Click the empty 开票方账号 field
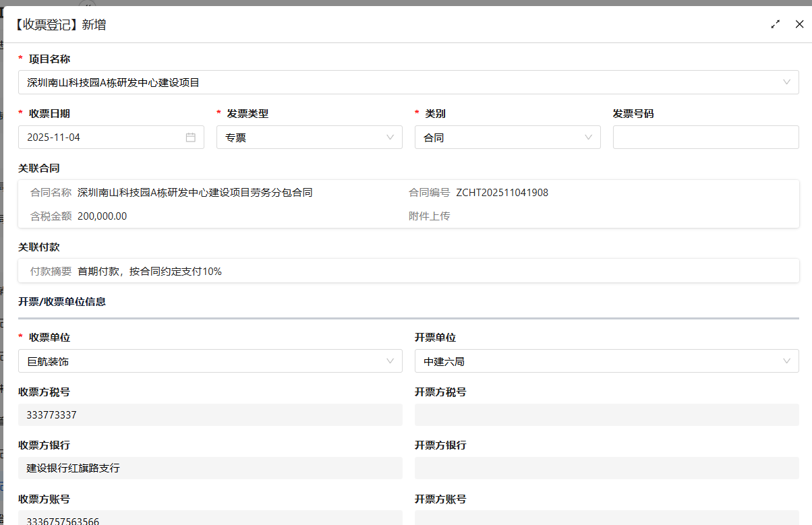812x525 pixels. pyautogui.click(x=606, y=518)
